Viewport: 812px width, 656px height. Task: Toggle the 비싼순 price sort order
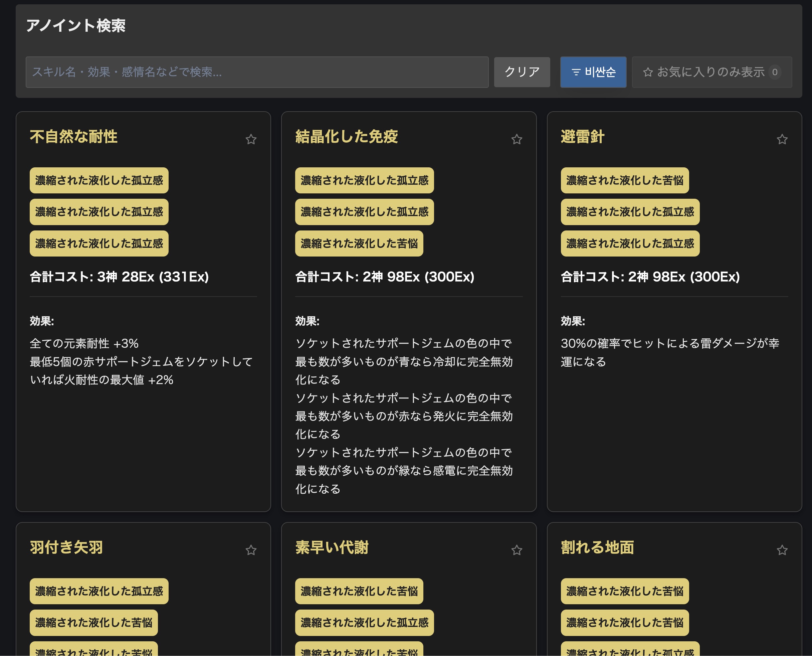pyautogui.click(x=593, y=72)
